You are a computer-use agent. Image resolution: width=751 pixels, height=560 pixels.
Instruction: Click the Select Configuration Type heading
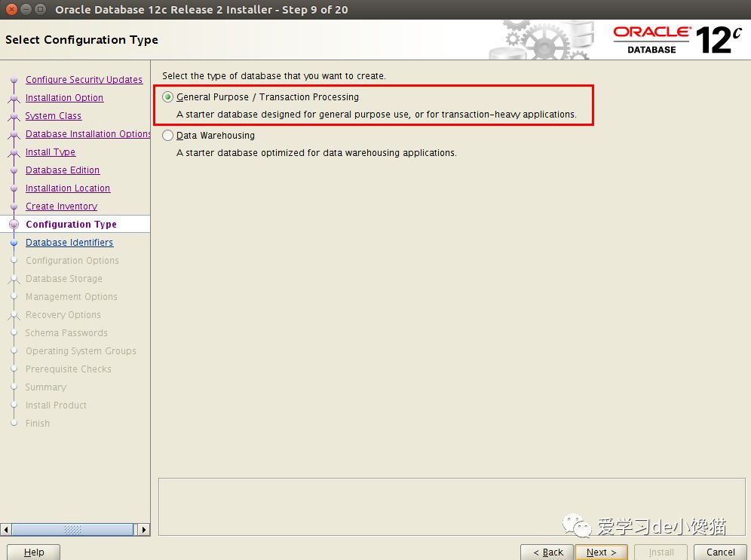[81, 40]
